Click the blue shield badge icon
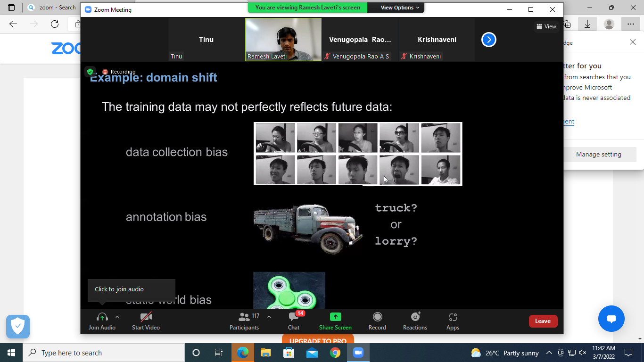 pos(18,327)
